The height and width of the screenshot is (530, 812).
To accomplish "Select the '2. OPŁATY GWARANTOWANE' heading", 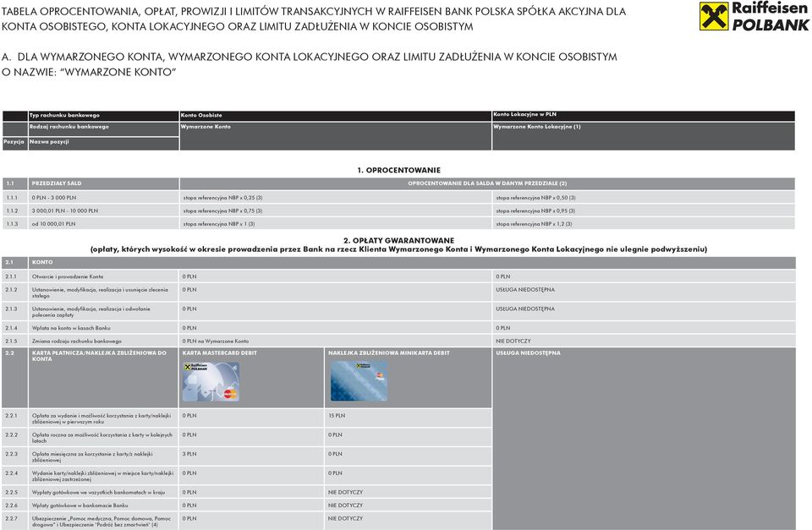I will pyautogui.click(x=398, y=240).
